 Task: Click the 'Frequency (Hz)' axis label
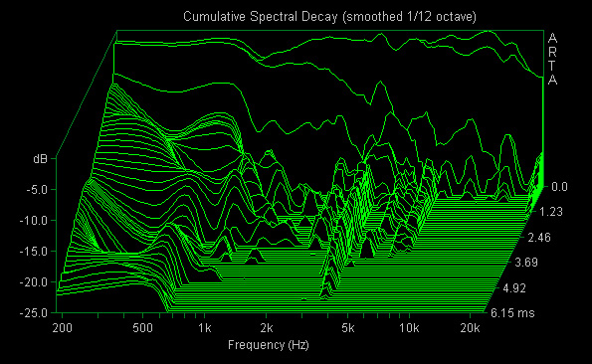coord(269,345)
